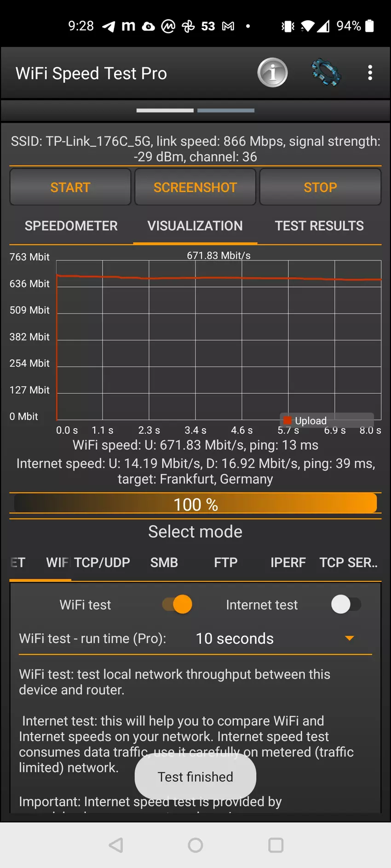Tap the 100 % progress bar

point(195,504)
